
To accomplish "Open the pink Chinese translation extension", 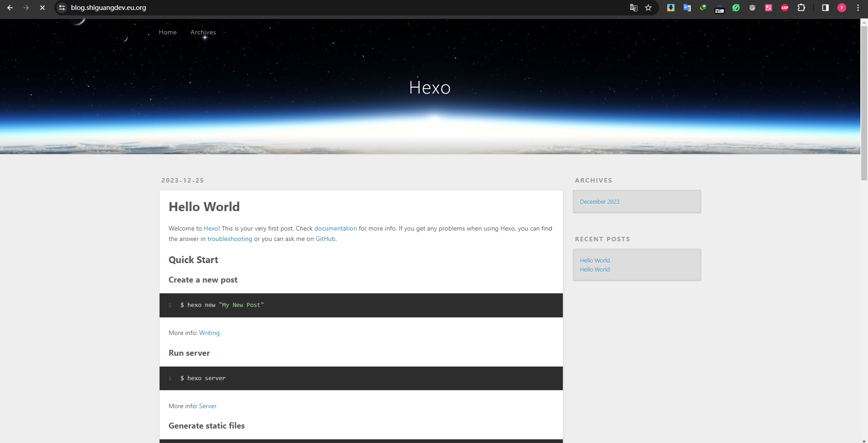I will pos(769,8).
